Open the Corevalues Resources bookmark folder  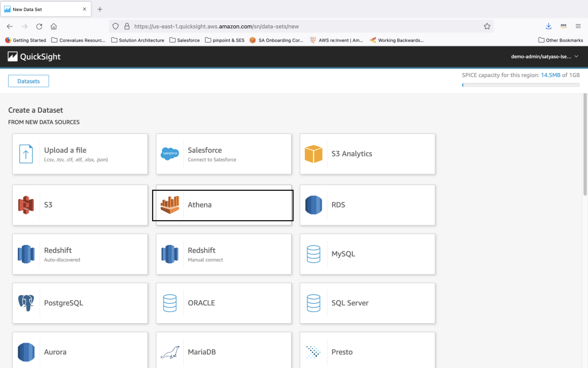78,40
